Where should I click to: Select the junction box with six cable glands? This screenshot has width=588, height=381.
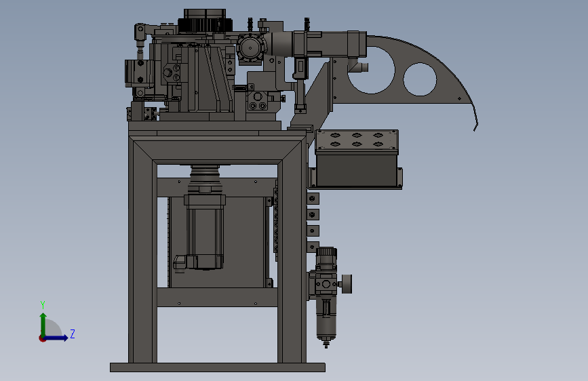[357, 159]
